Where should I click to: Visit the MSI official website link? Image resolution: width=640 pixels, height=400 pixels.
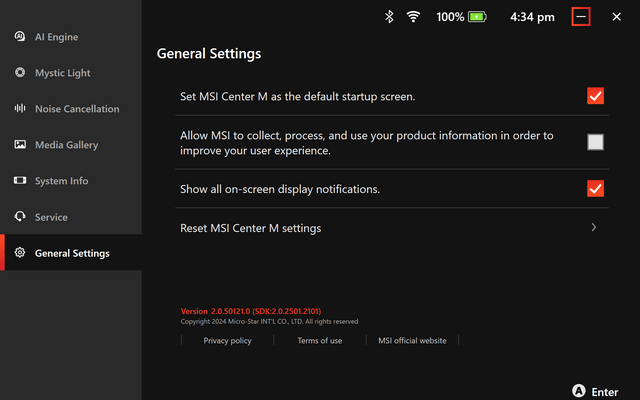click(412, 340)
